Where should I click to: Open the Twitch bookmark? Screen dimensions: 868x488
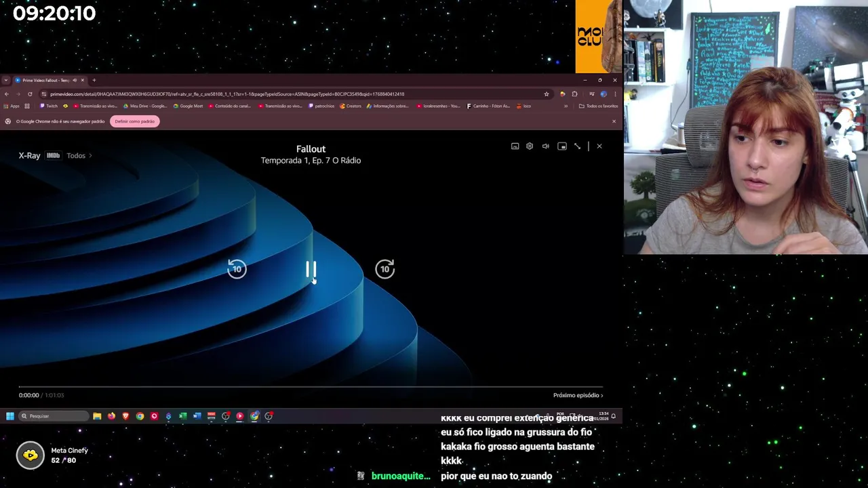[49, 106]
